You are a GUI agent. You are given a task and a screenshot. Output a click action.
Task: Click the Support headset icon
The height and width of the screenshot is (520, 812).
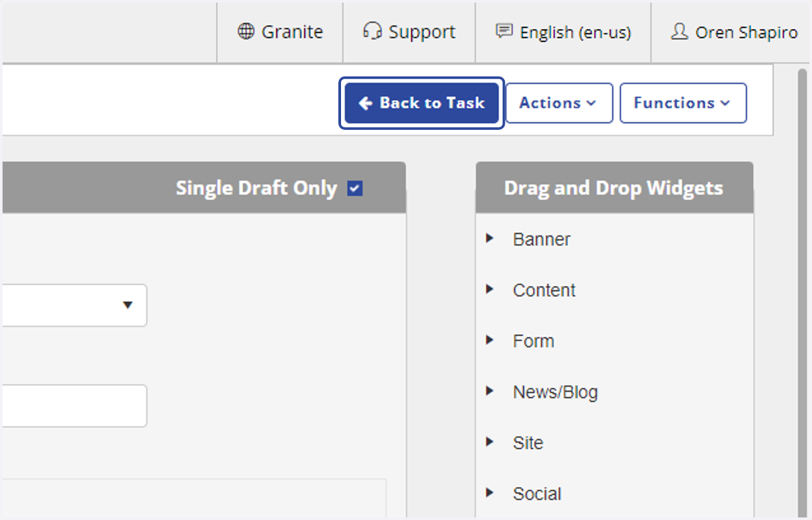tap(372, 31)
